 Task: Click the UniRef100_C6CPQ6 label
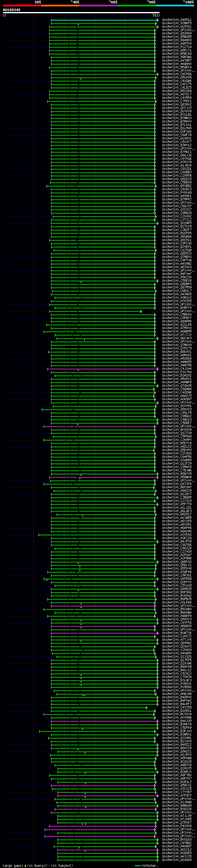pyautogui.click(x=176, y=74)
